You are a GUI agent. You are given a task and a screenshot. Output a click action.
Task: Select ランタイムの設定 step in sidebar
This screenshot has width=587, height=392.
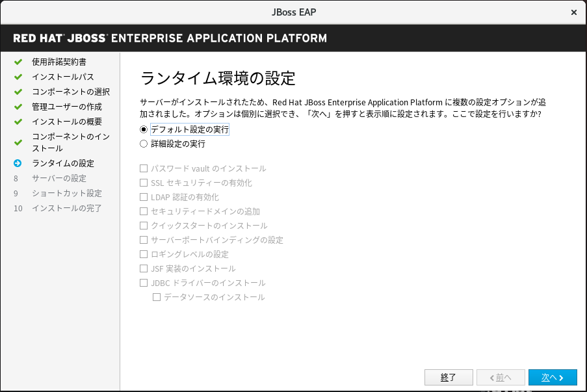click(x=63, y=163)
